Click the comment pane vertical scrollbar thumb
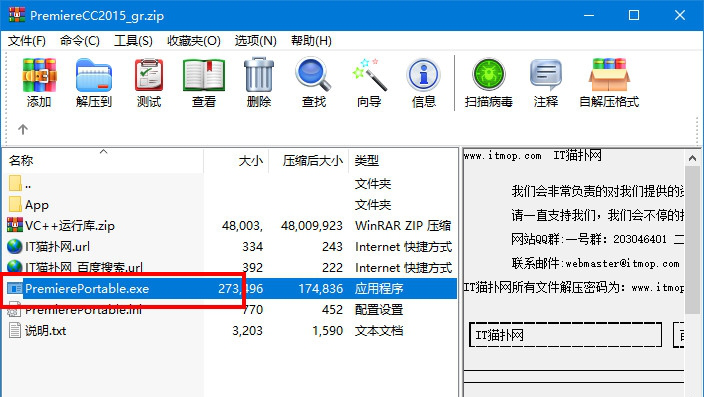This screenshot has height=412, width=704. (692, 240)
